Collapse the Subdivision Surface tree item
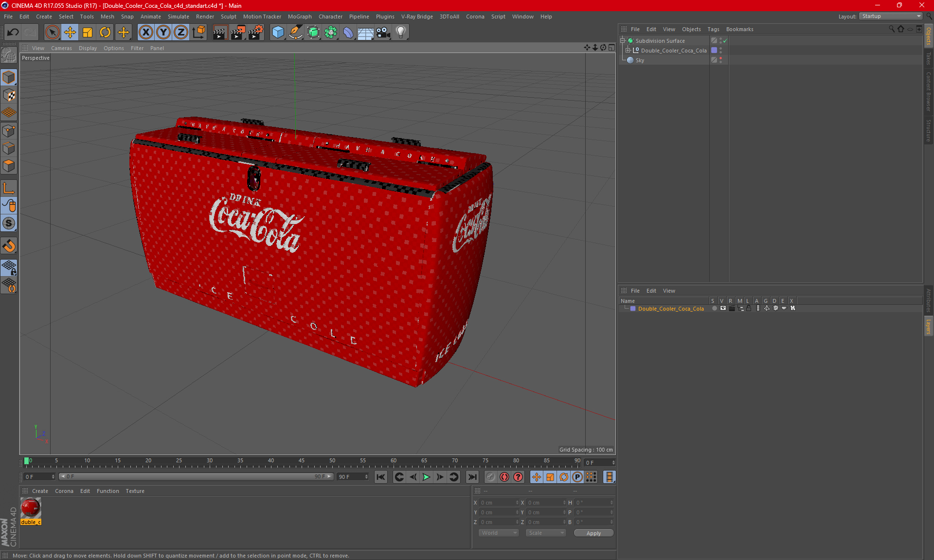 coord(622,41)
